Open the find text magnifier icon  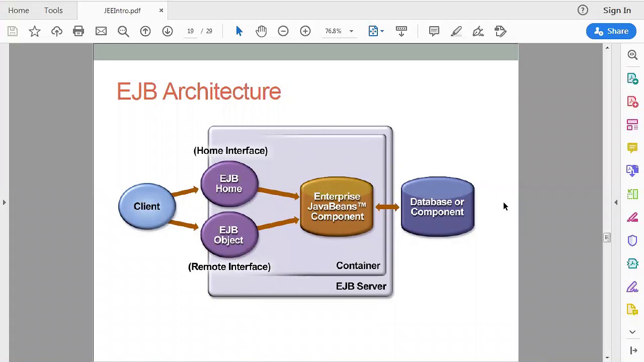click(x=123, y=31)
